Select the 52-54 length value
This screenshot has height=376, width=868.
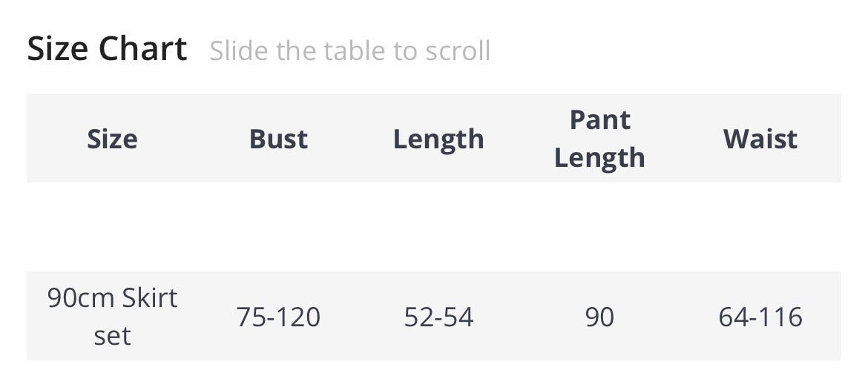[438, 317]
